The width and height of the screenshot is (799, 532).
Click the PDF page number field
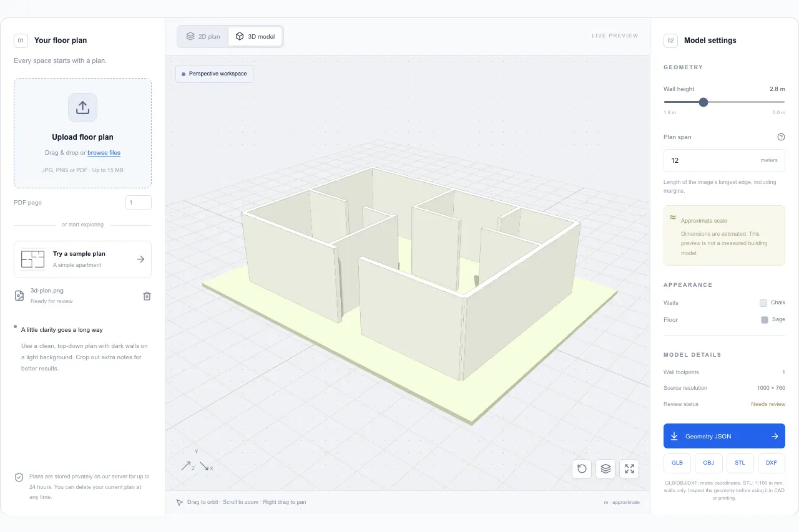pyautogui.click(x=139, y=203)
